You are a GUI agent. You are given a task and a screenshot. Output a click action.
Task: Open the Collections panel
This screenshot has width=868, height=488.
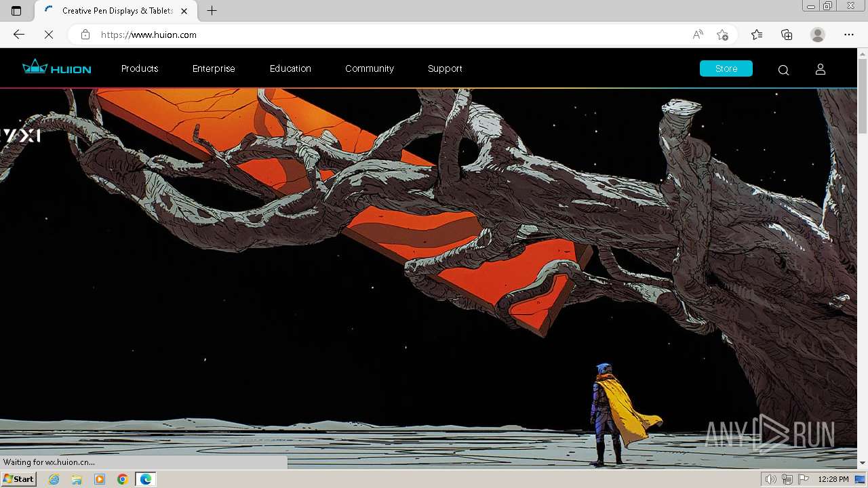tap(787, 35)
